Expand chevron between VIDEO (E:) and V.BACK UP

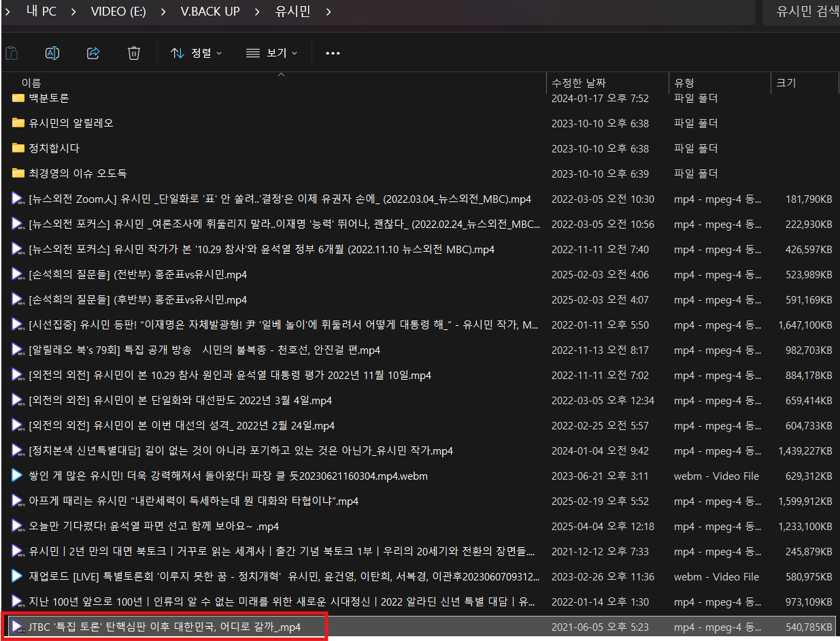tap(163, 12)
